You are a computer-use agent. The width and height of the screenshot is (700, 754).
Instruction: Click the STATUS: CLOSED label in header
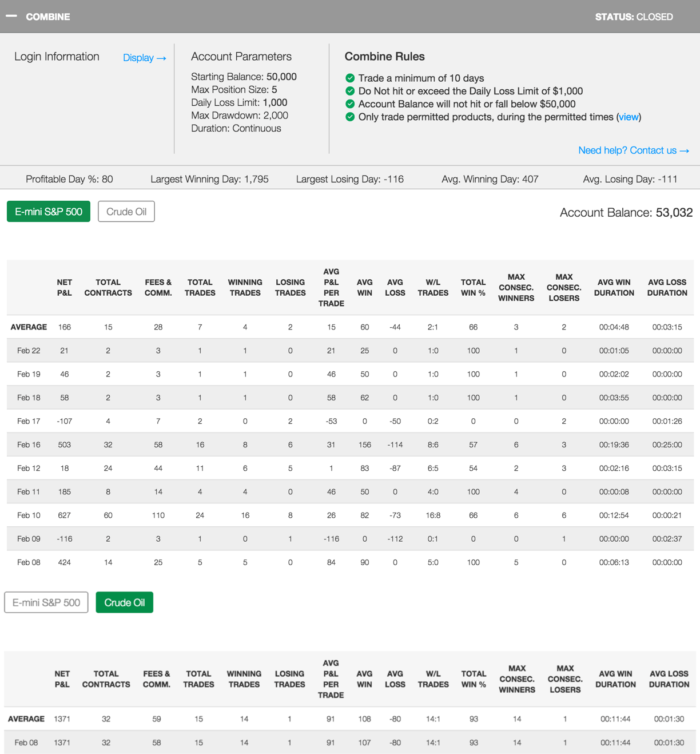634,17
